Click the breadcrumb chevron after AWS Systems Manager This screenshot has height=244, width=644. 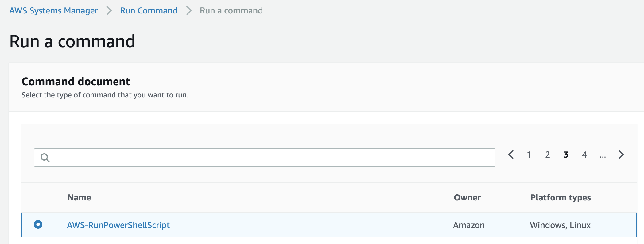click(x=109, y=11)
